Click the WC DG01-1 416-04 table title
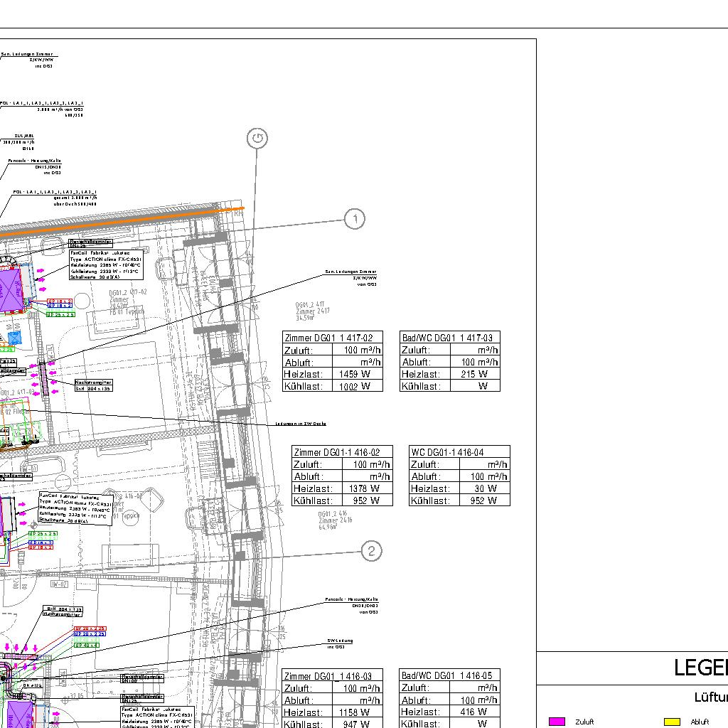 (x=459, y=452)
